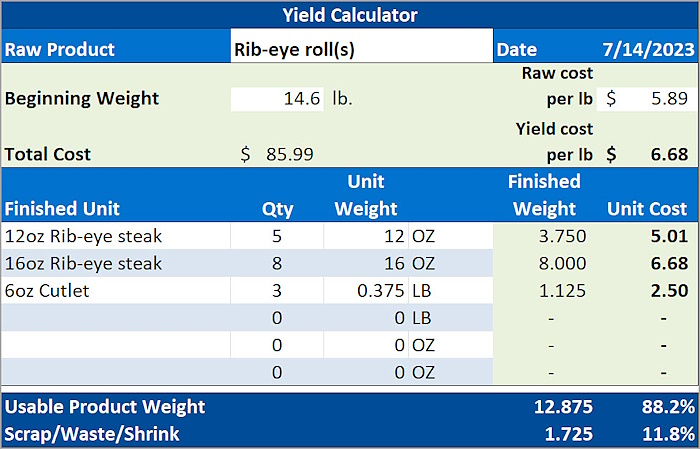700x449 pixels.
Task: Edit the beginning weight value 14.6
Action: coord(277,99)
